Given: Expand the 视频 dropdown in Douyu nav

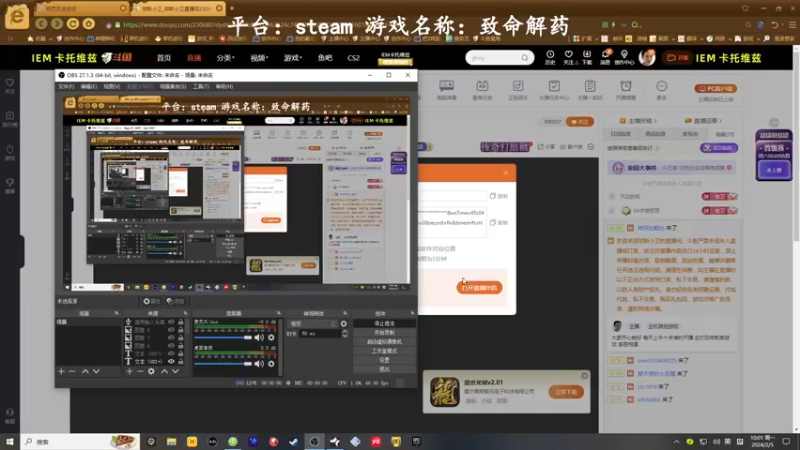Looking at the screenshot, I should [x=259, y=58].
